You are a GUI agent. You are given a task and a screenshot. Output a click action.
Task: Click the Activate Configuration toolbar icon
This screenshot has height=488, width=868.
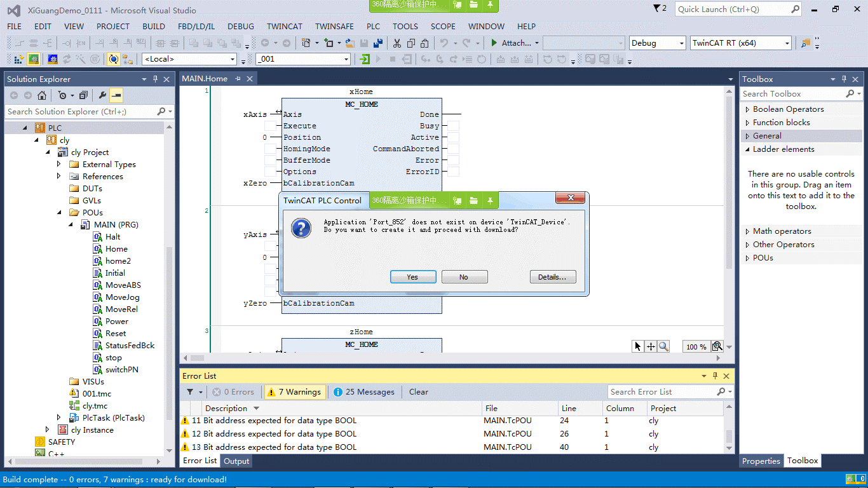point(18,59)
